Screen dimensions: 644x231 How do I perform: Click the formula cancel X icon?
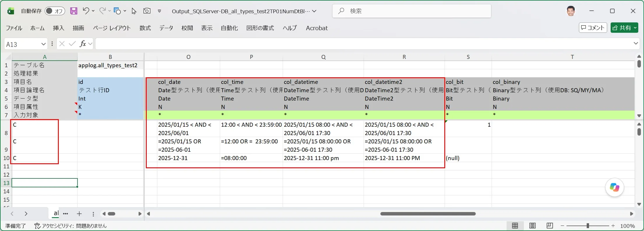coord(62,44)
